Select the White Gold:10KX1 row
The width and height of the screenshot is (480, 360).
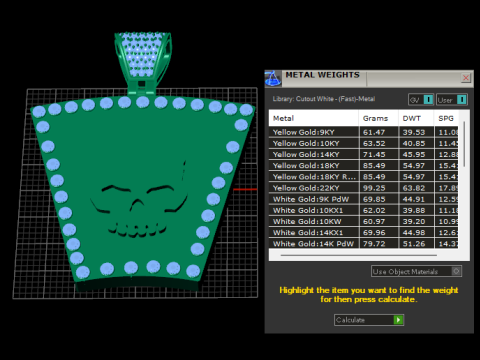[363, 210]
